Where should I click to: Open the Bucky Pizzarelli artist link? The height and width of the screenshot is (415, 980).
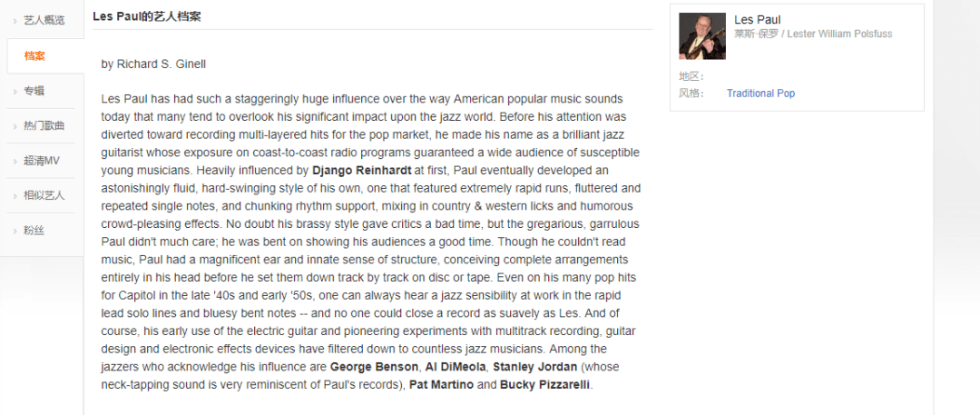tap(545, 385)
